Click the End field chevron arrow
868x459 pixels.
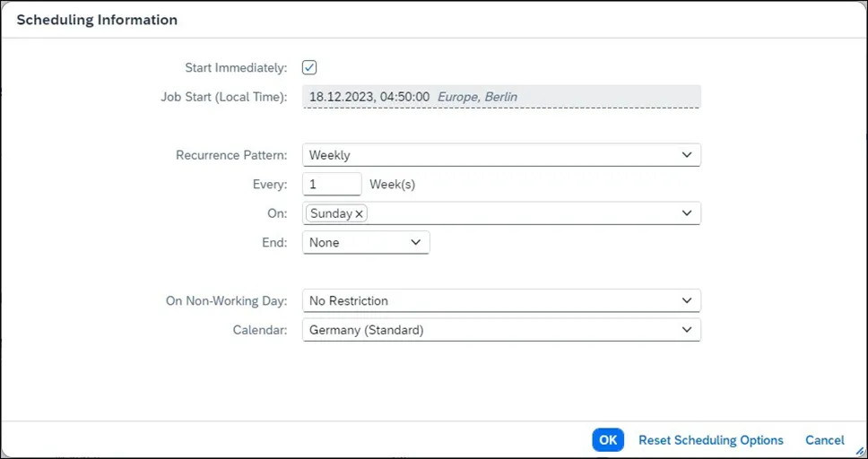tap(415, 243)
